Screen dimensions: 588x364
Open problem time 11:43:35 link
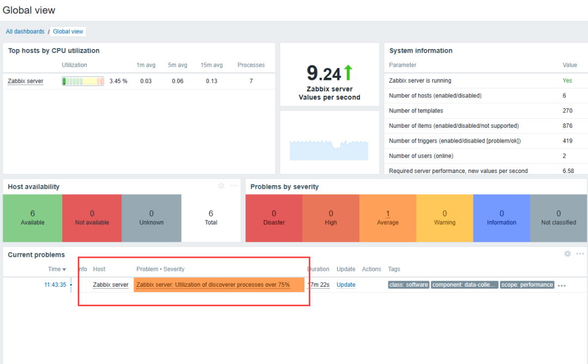55,285
